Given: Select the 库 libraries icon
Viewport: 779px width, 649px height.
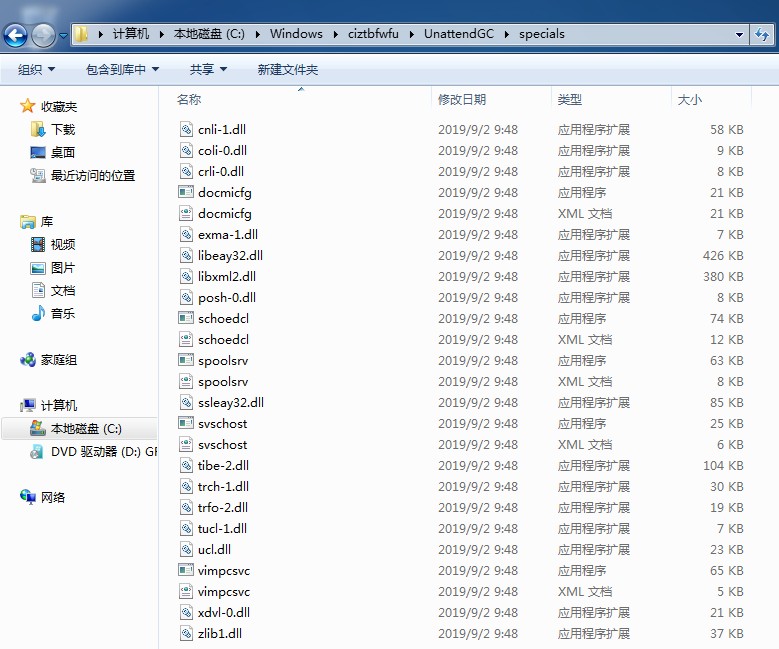Looking at the screenshot, I should (x=28, y=222).
